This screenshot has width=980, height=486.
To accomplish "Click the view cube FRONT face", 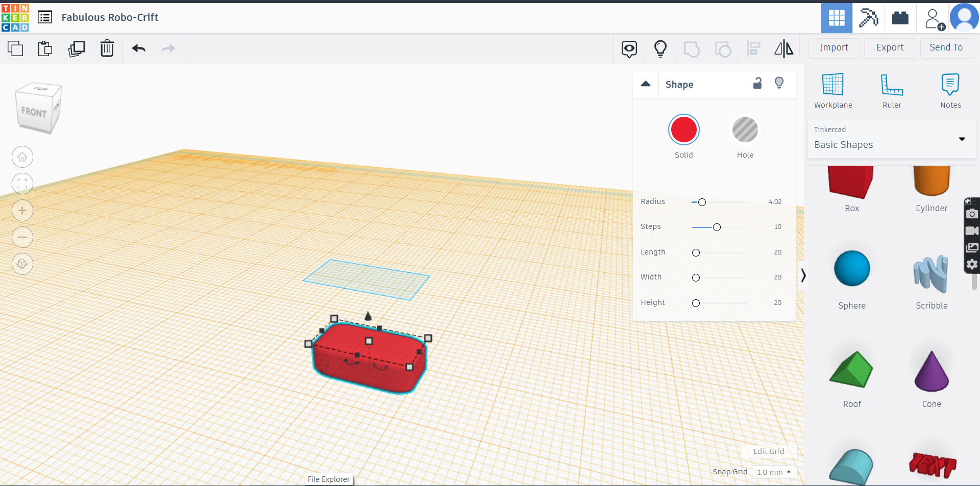I will coord(34,112).
